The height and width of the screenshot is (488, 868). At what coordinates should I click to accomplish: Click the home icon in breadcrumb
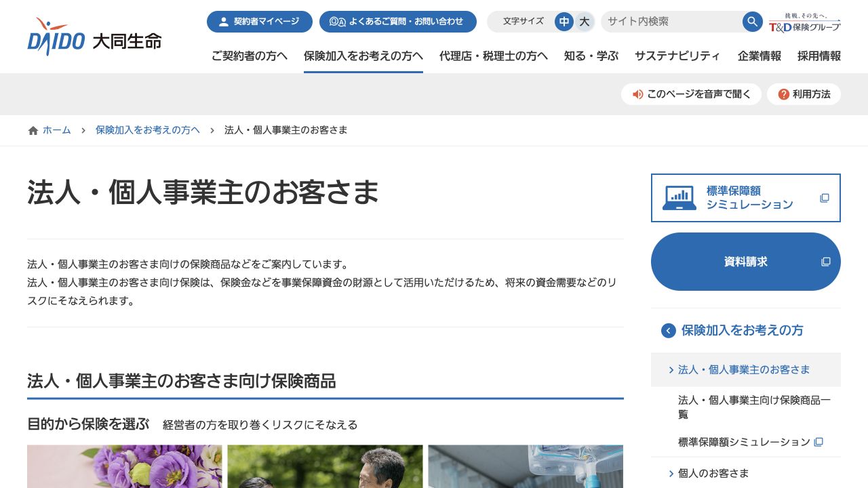(x=33, y=130)
